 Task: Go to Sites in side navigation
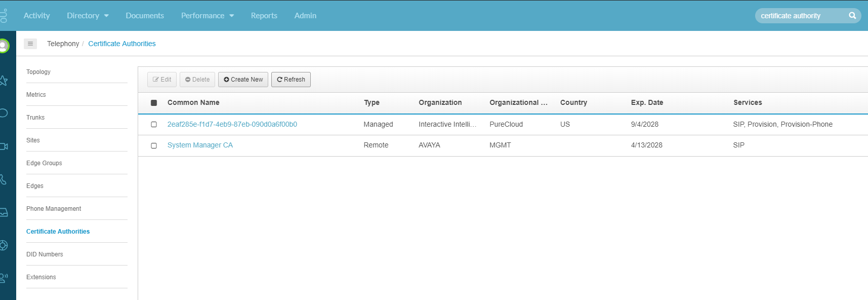[x=33, y=140]
